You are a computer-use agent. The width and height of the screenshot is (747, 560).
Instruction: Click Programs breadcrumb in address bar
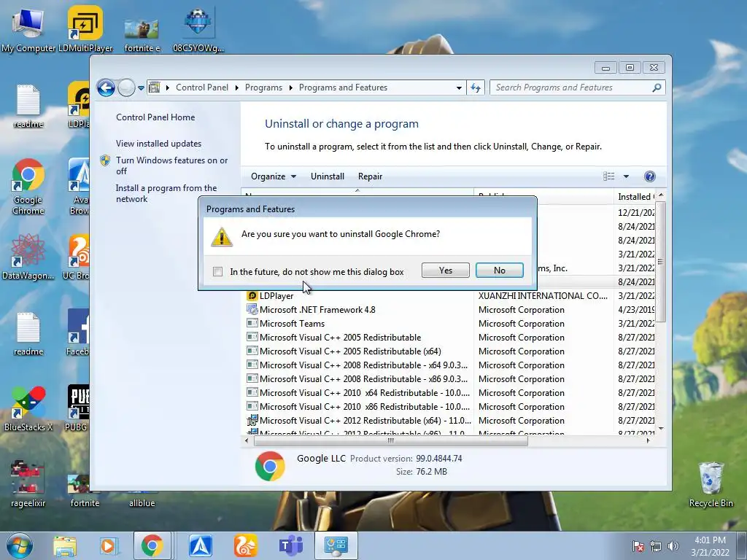(x=263, y=87)
